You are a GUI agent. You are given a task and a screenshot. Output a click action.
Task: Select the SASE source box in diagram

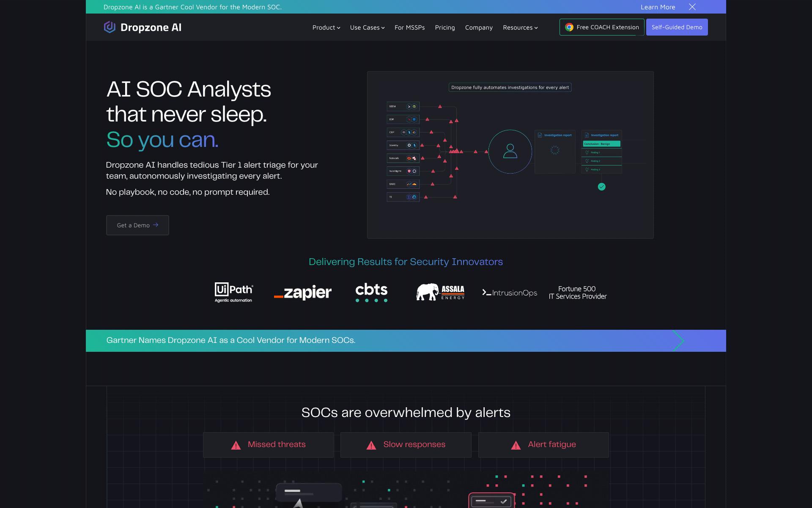(403, 184)
